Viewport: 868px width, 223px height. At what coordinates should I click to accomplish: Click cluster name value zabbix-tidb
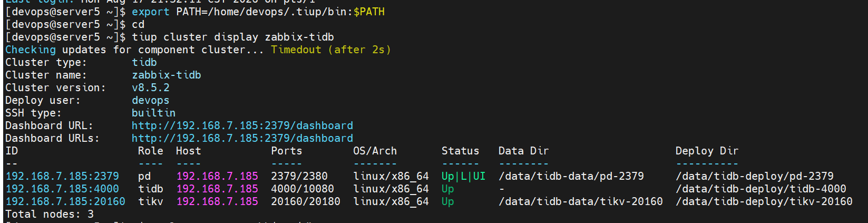click(x=167, y=75)
